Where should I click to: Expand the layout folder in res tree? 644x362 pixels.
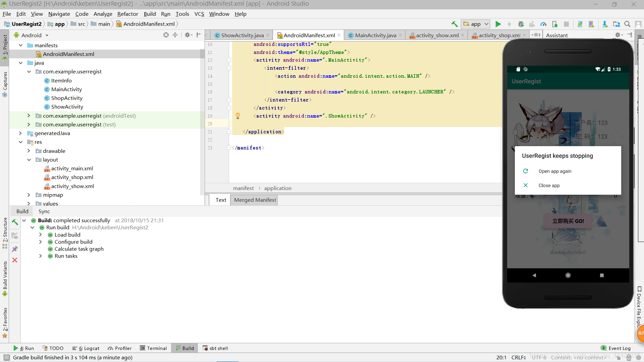click(28, 160)
